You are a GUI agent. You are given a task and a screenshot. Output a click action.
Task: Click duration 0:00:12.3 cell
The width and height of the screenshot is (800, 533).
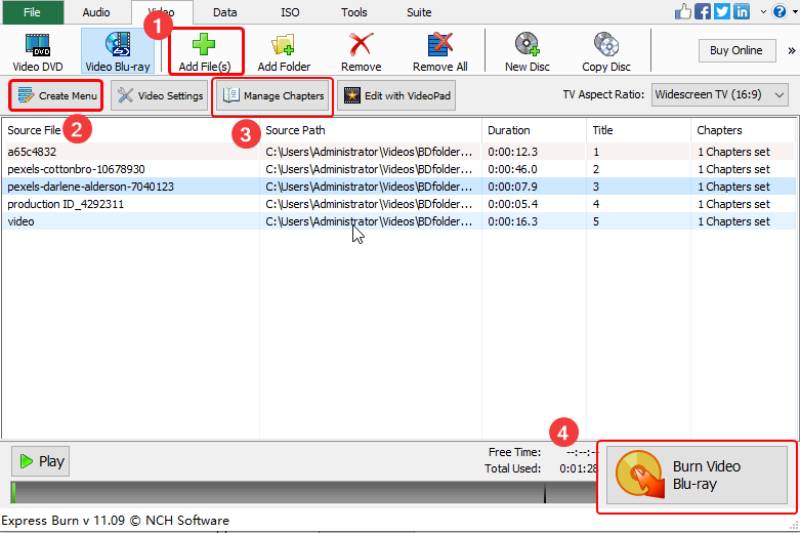point(512,152)
